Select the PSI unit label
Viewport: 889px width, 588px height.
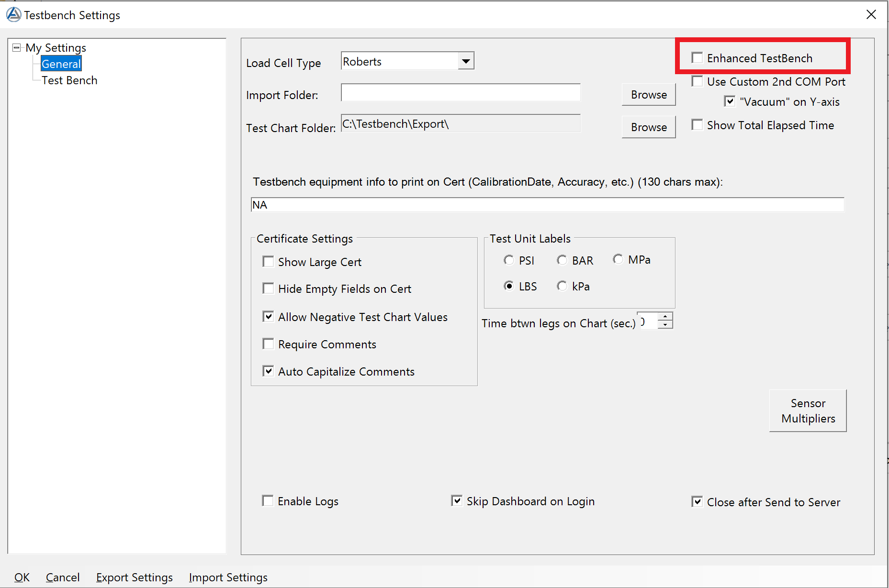509,260
